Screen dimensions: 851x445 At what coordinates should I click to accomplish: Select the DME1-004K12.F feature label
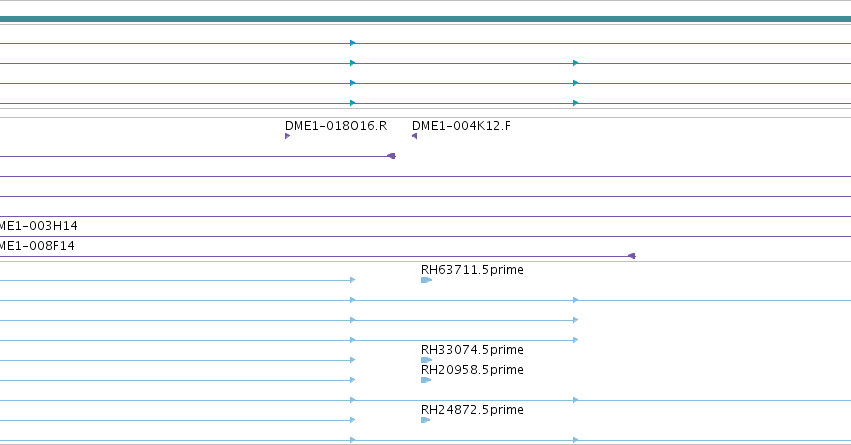pyautogui.click(x=461, y=126)
